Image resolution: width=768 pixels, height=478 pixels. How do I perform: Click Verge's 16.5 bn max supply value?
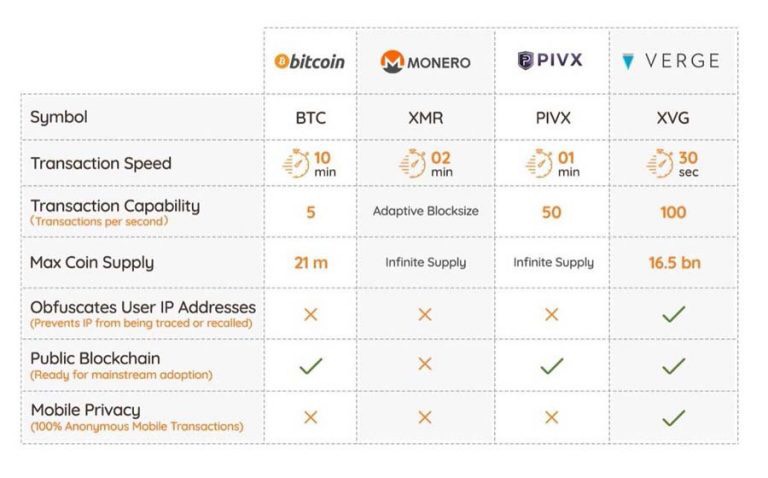point(673,263)
